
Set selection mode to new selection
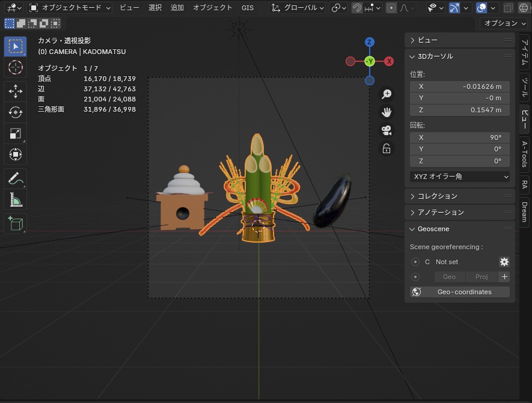coord(10,23)
